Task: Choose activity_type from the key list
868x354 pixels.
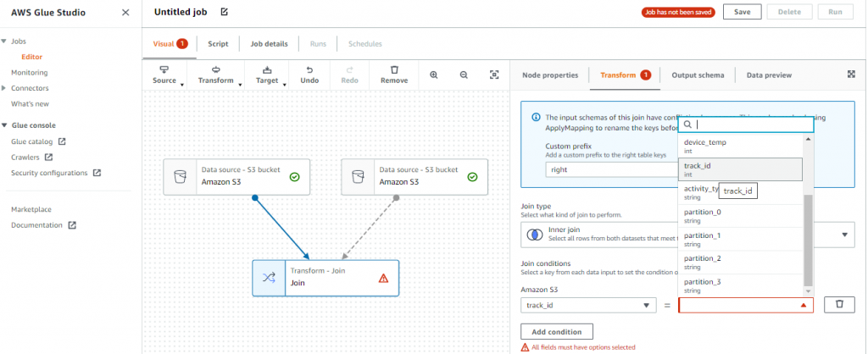Action: (x=741, y=192)
